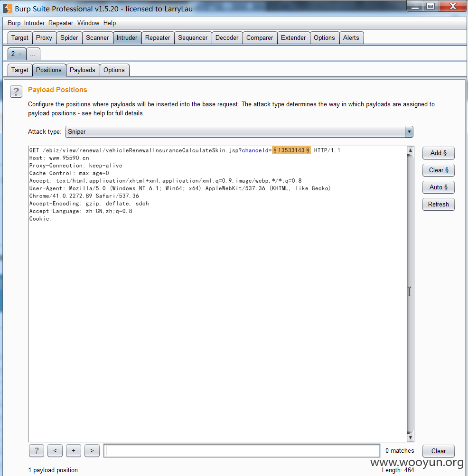Click the Clear § button
The image size is (468, 476).
pos(438,170)
